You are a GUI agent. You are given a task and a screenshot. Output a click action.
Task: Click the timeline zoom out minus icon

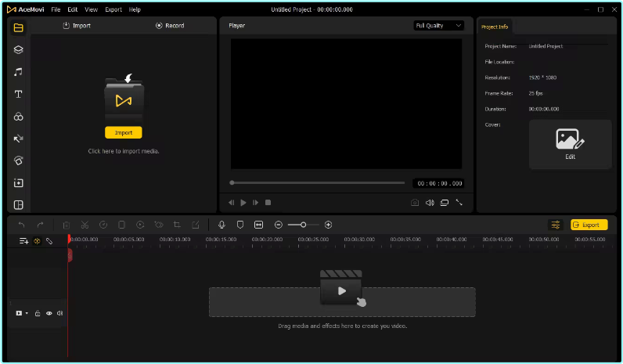click(279, 225)
